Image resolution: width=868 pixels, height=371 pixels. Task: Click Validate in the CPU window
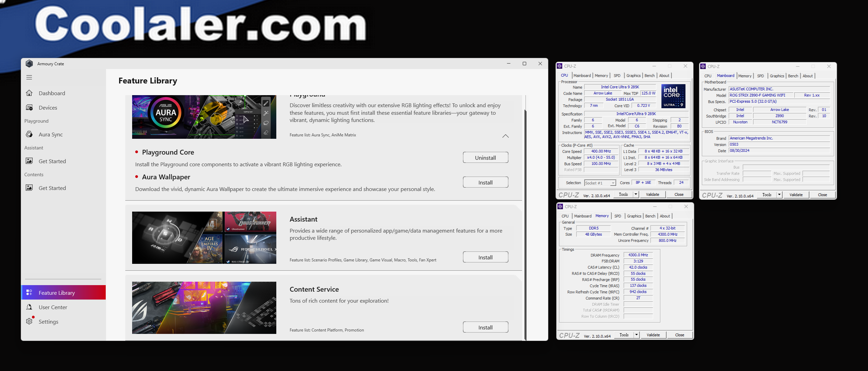pyautogui.click(x=652, y=194)
